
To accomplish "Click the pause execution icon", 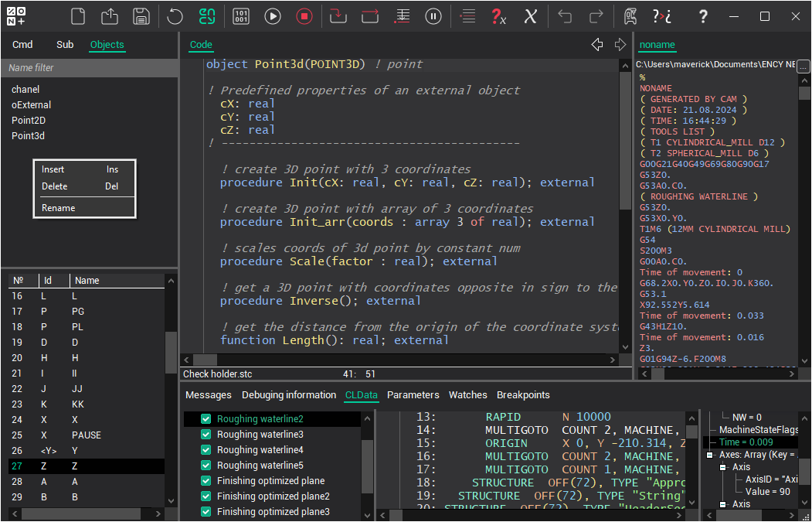I will 434,16.
